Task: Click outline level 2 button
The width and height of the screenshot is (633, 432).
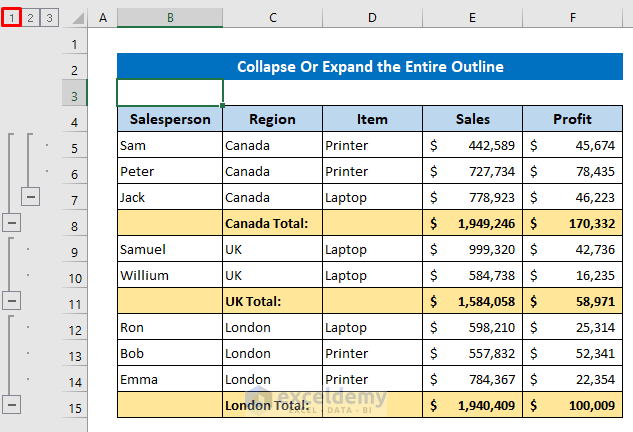Action: pyautogui.click(x=29, y=17)
